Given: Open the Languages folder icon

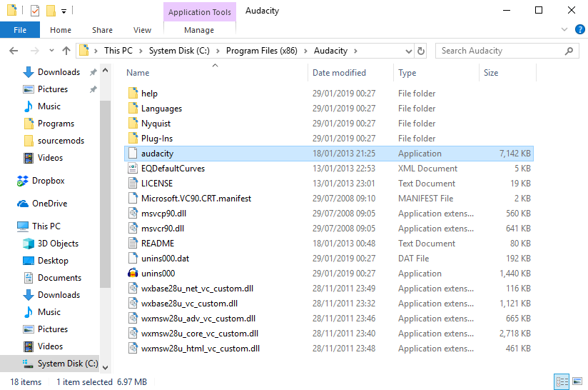Looking at the screenshot, I should (133, 108).
